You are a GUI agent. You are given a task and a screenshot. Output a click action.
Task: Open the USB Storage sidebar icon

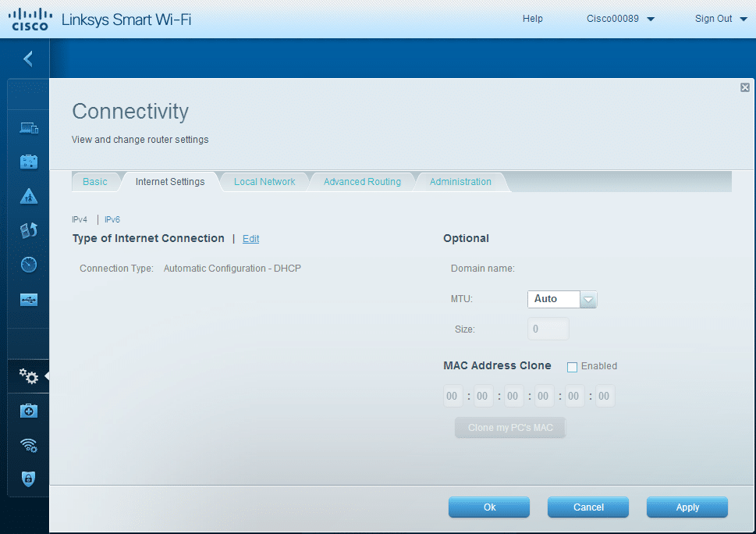click(x=29, y=300)
